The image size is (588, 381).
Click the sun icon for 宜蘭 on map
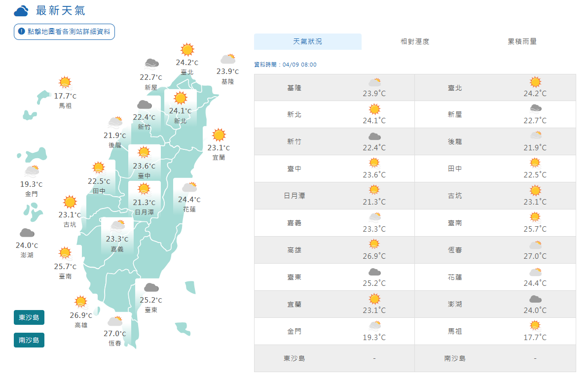[x=219, y=135]
